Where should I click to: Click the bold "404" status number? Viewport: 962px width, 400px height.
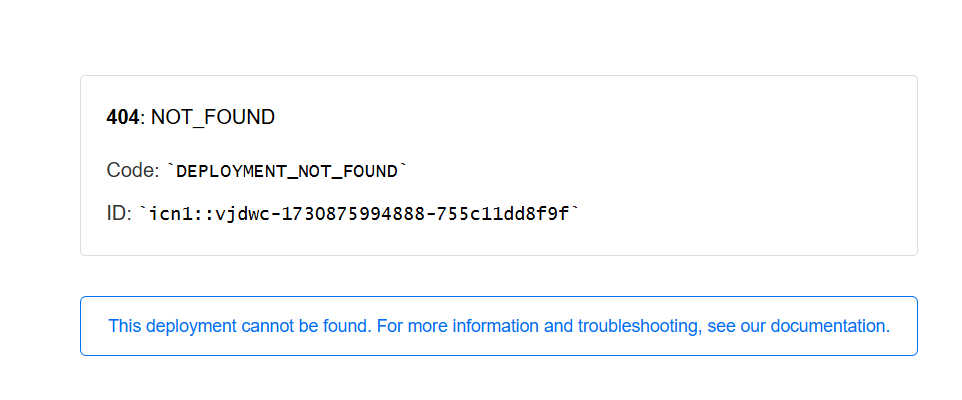point(122,118)
